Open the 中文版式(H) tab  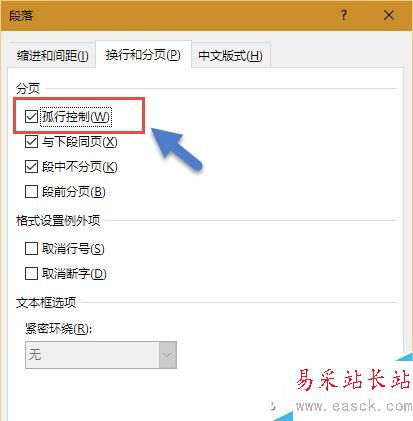pos(230,55)
